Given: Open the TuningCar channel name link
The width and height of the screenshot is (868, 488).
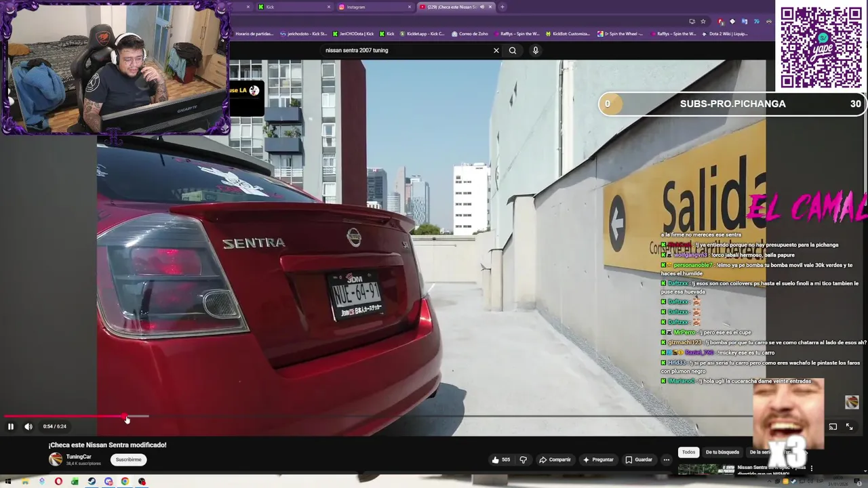Looking at the screenshot, I should pyautogui.click(x=79, y=457).
